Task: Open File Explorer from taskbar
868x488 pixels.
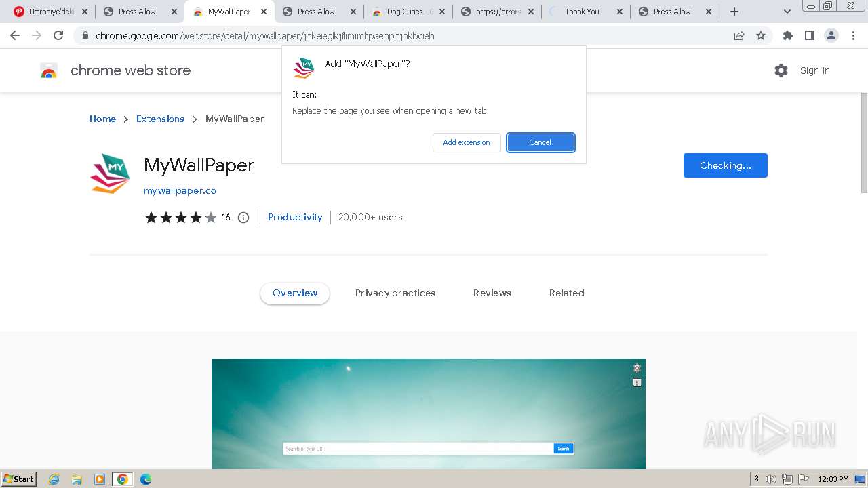Action: click(77, 479)
